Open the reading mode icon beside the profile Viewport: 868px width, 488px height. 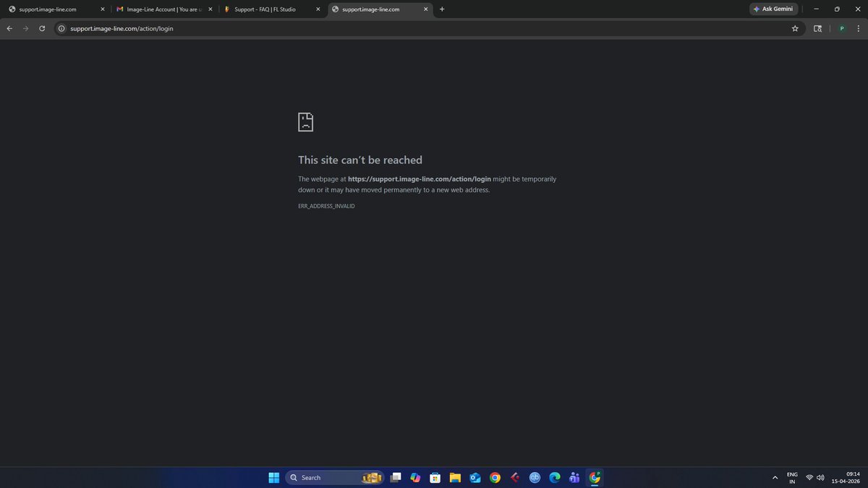click(x=818, y=28)
